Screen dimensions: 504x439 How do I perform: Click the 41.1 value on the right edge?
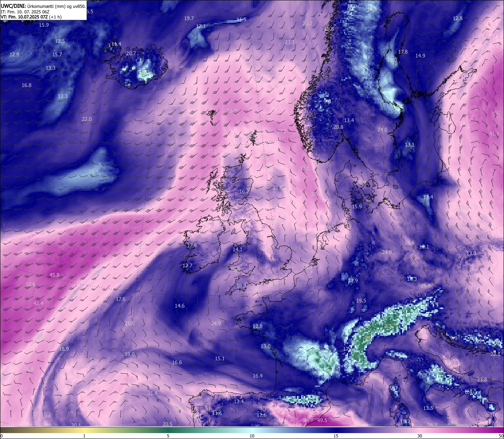pyautogui.click(x=494, y=134)
